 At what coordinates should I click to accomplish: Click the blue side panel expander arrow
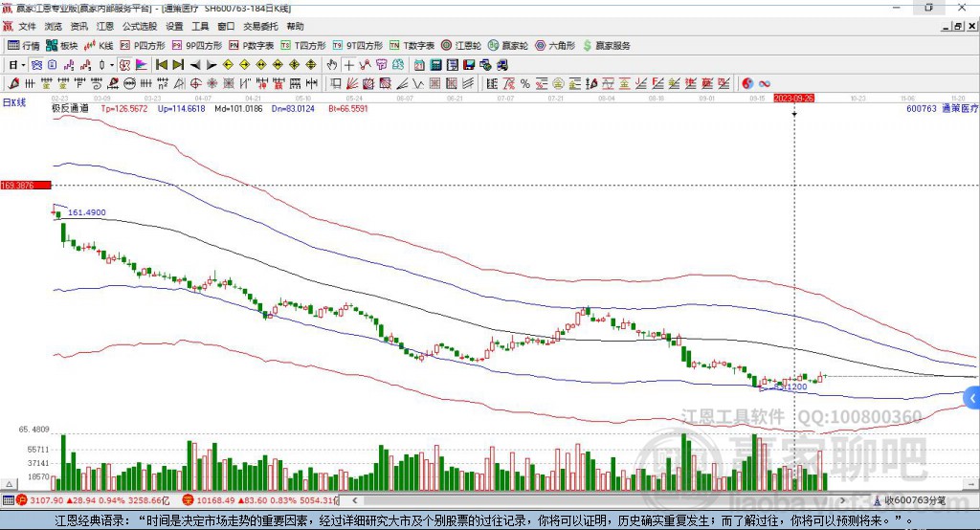tap(972, 398)
